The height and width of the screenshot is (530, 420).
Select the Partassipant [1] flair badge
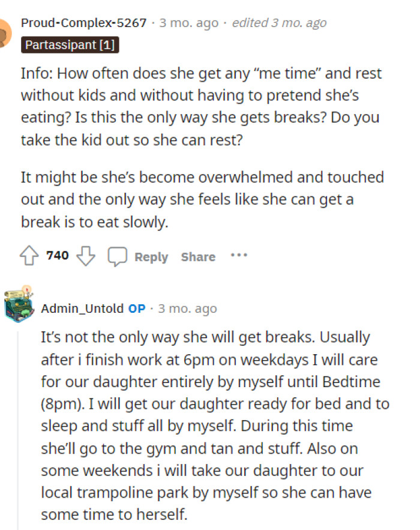pyautogui.click(x=70, y=44)
